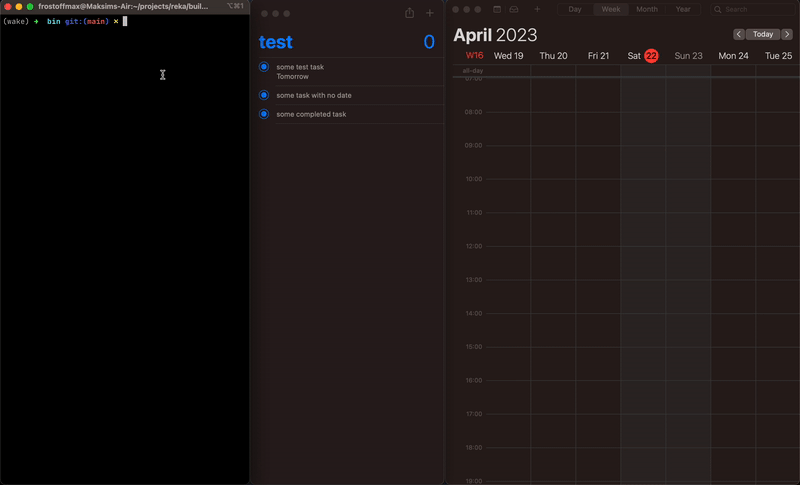The height and width of the screenshot is (485, 800).
Task: Click the 'Fri 21' day header
Action: tap(598, 56)
